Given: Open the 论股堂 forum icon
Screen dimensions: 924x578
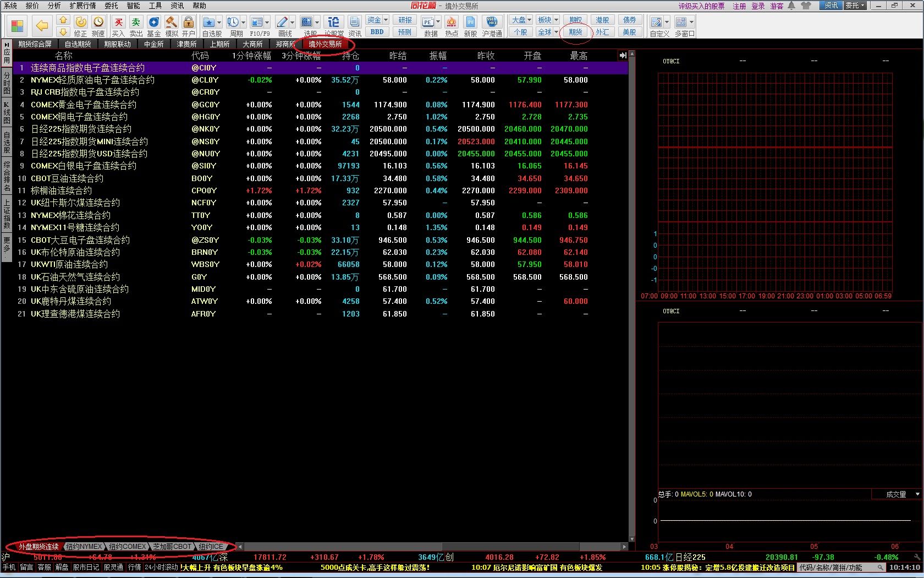Looking at the screenshot, I should (334, 22).
